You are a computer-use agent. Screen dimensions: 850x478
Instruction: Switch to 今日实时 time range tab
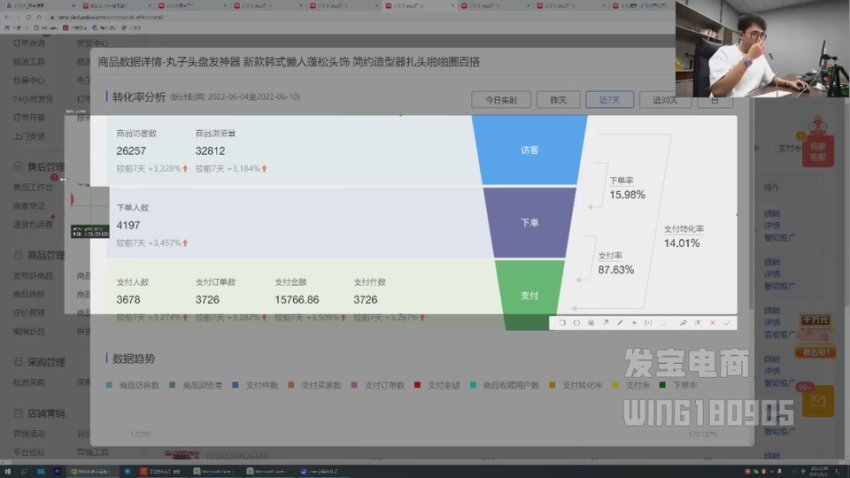click(x=500, y=100)
